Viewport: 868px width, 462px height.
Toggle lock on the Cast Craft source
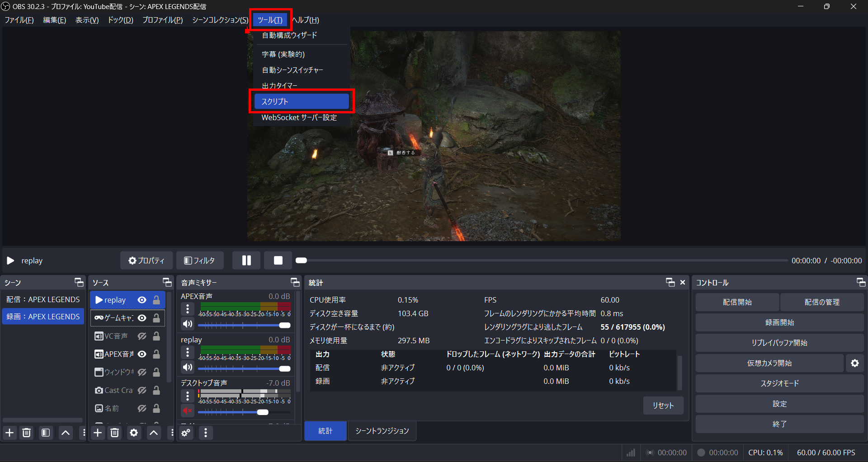tap(156, 390)
